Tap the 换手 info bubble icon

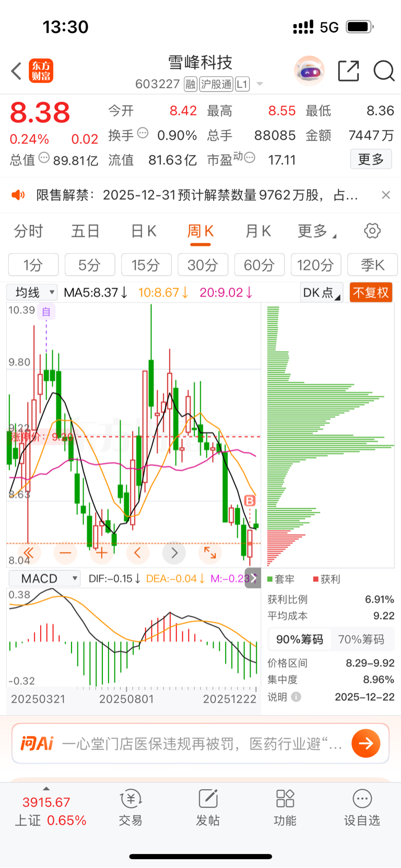coord(143,133)
